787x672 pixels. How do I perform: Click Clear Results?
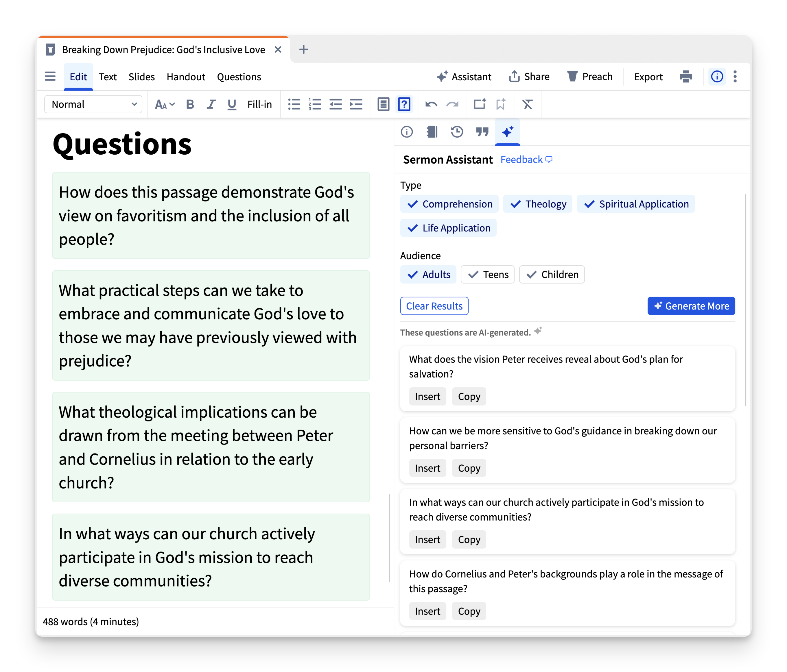coord(434,306)
